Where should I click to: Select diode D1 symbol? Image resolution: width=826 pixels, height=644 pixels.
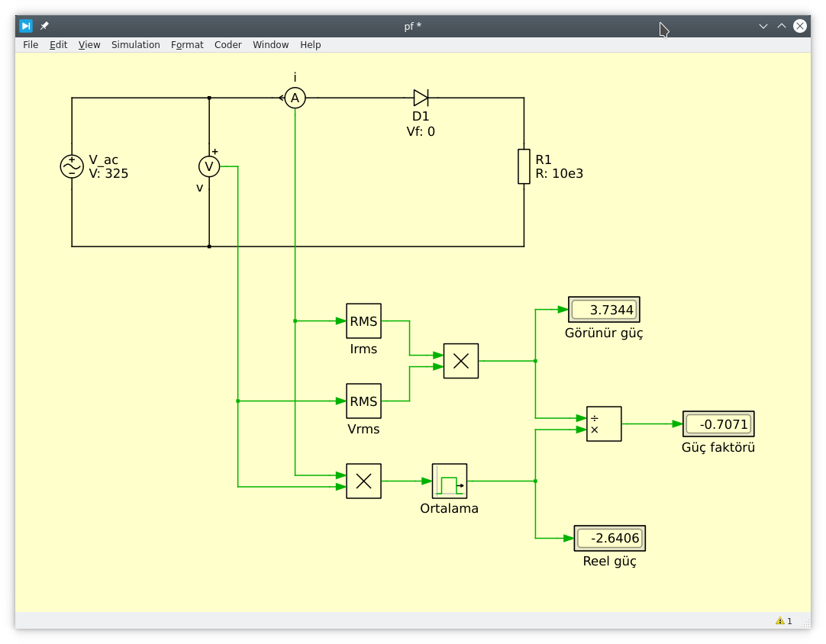coord(421,98)
